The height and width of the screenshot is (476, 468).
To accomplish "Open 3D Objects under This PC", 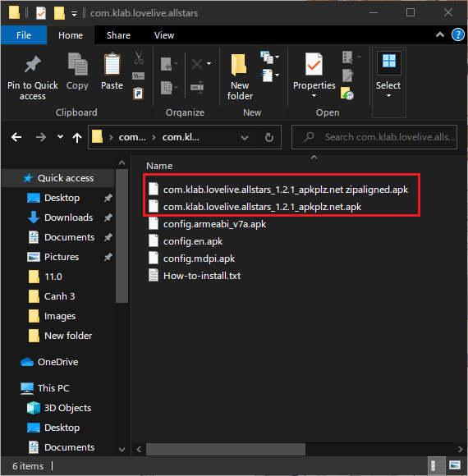I will pos(59,408).
